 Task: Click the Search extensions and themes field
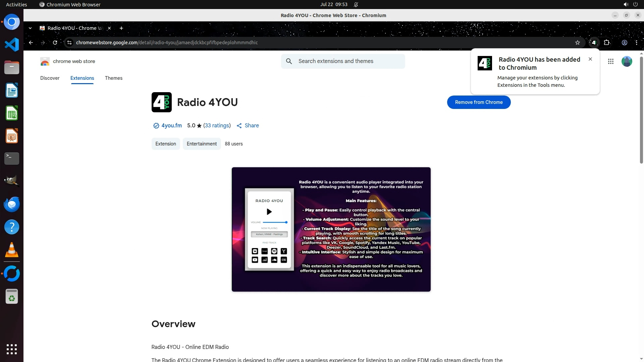(x=349, y=61)
